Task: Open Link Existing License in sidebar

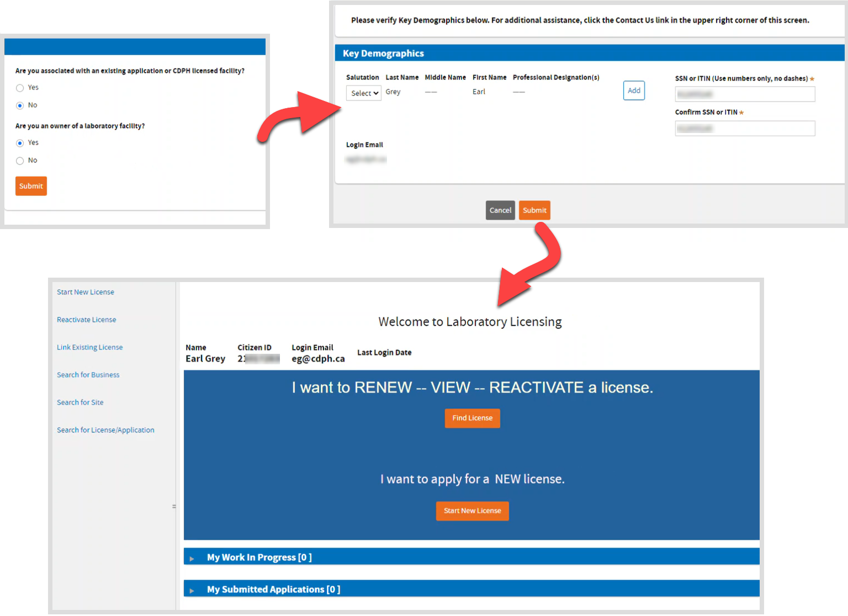Action: (90, 347)
